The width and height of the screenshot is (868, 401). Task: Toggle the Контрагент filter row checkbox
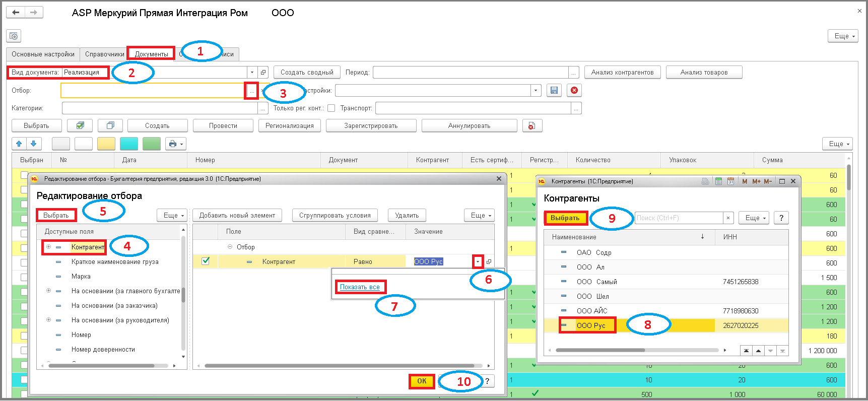point(206,261)
